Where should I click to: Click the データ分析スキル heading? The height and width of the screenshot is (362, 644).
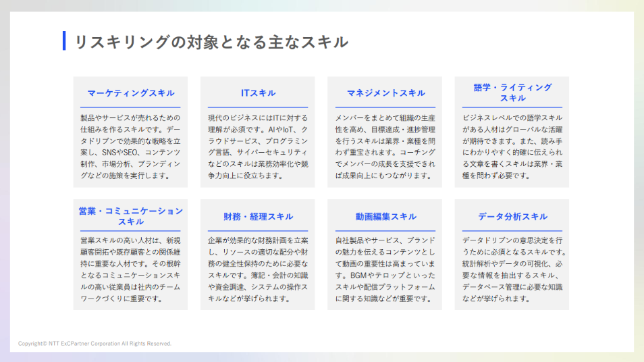click(x=512, y=217)
